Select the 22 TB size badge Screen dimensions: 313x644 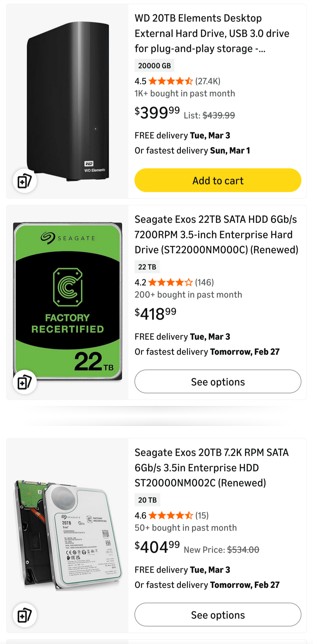point(147,267)
